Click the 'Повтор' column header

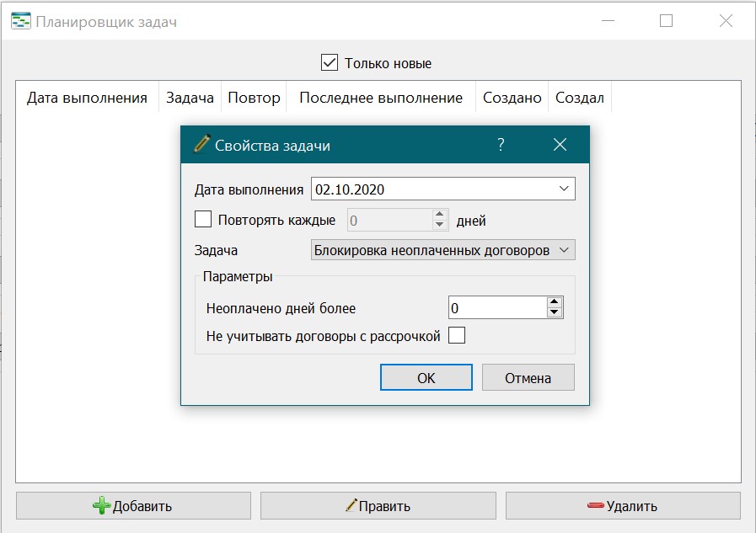coord(254,98)
